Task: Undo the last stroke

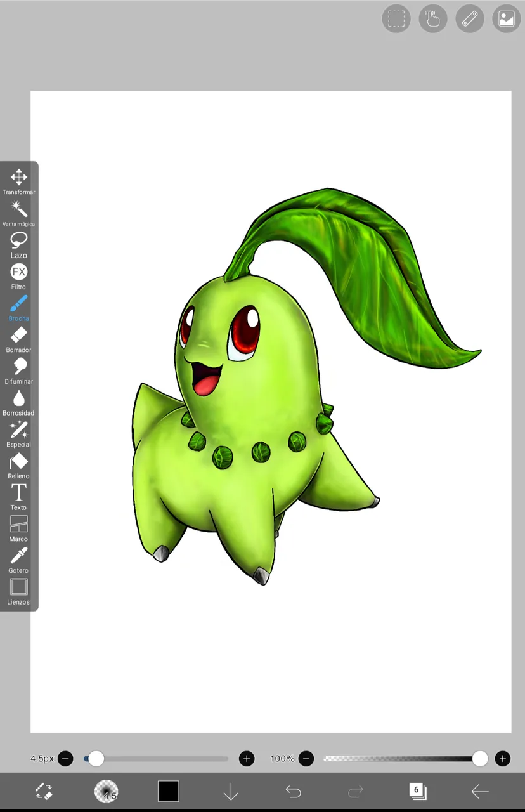Action: (x=293, y=791)
